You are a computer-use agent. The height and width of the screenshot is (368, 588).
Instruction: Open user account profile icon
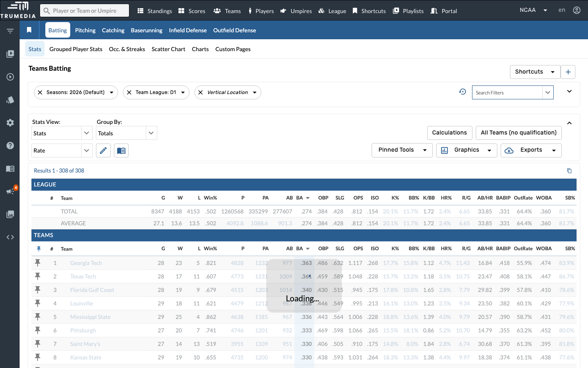tap(577, 10)
